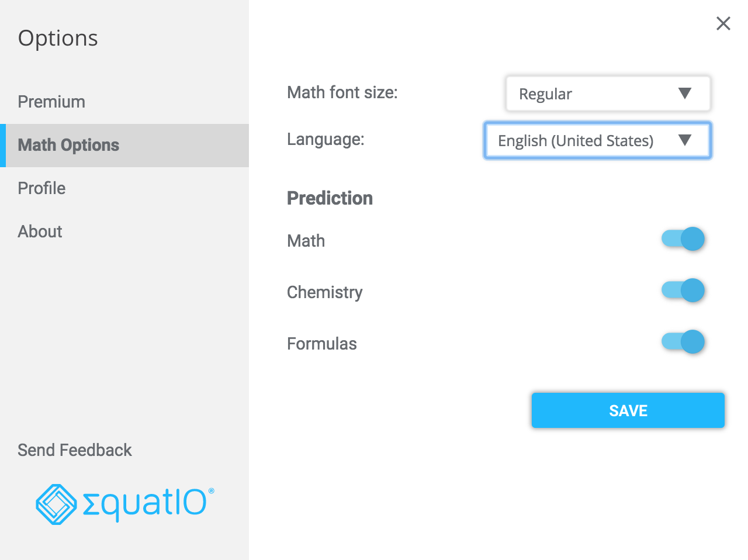Click the Options heading
This screenshot has height=560, width=748.
coord(58,38)
